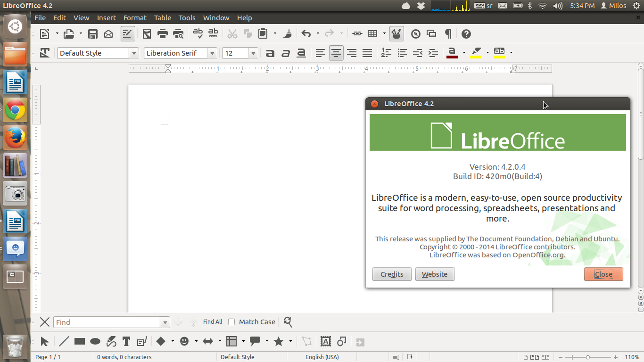
Task: Apply Bold formatting icon
Action: pos(270,53)
